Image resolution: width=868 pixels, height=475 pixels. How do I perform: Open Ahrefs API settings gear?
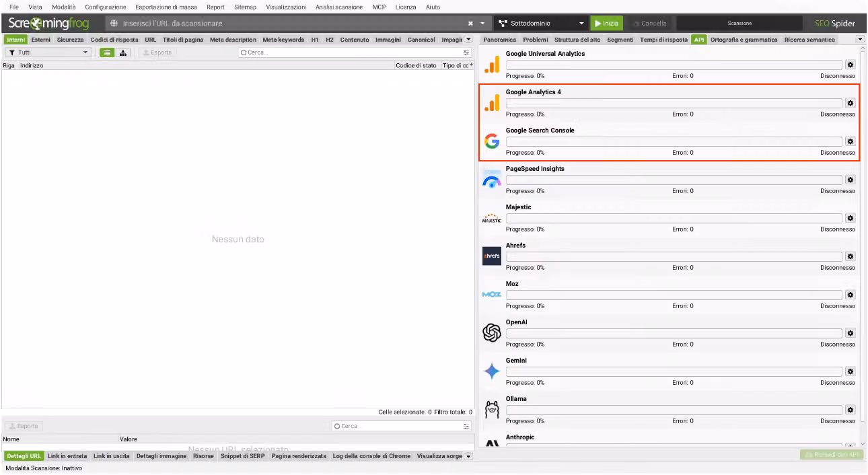pyautogui.click(x=850, y=256)
